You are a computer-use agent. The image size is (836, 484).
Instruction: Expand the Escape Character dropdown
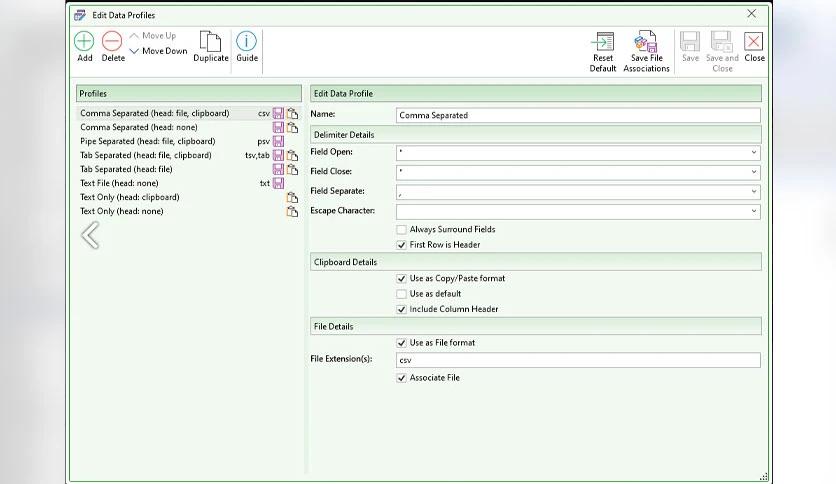click(x=753, y=212)
